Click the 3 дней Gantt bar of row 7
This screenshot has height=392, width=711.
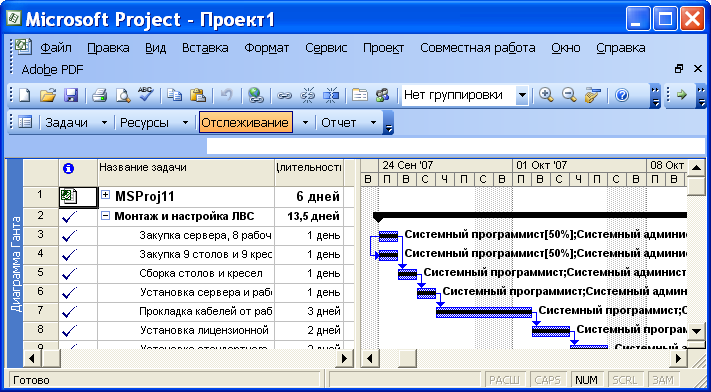[x=484, y=312]
